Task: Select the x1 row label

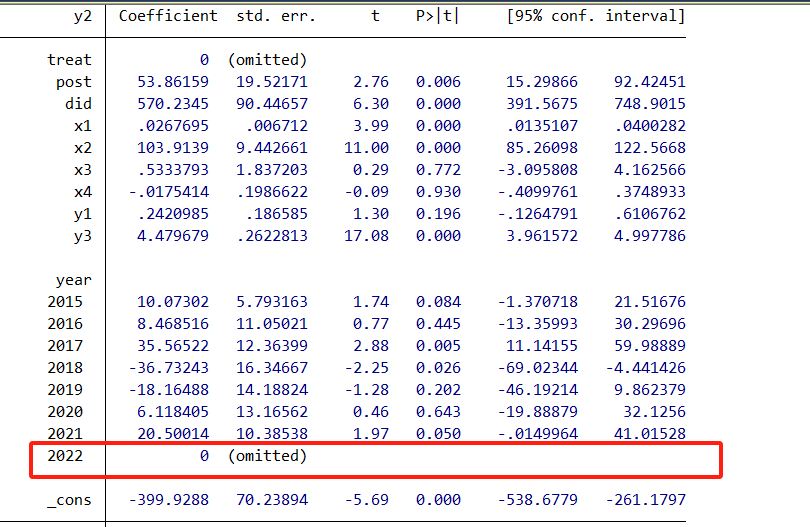Action: coord(83,126)
